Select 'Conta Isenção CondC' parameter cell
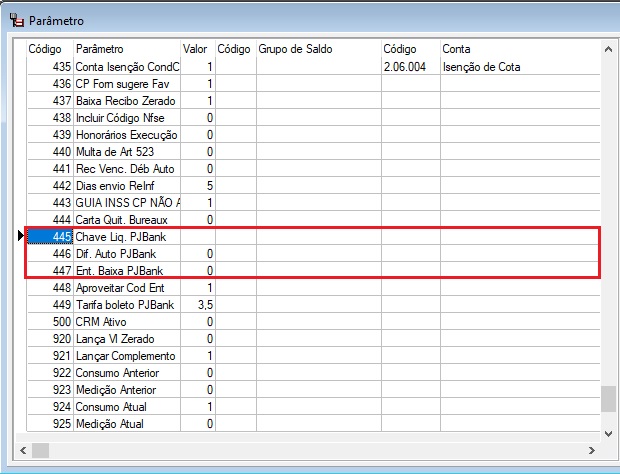 (127, 66)
